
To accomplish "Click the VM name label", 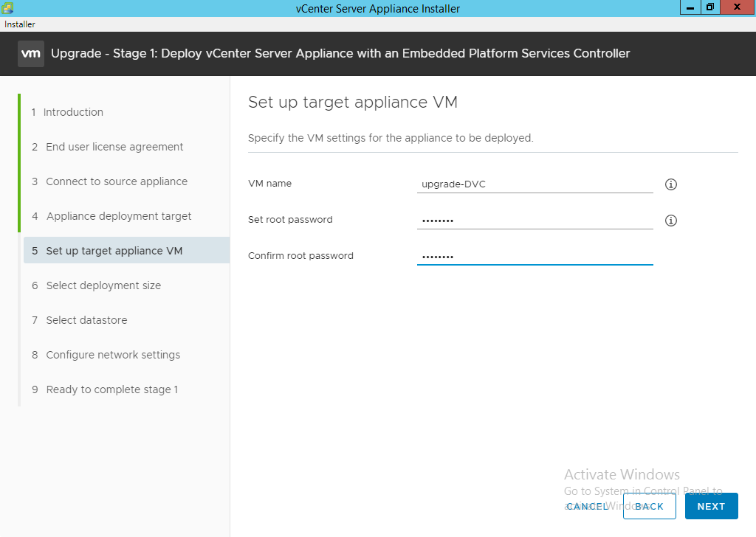I will [269, 184].
